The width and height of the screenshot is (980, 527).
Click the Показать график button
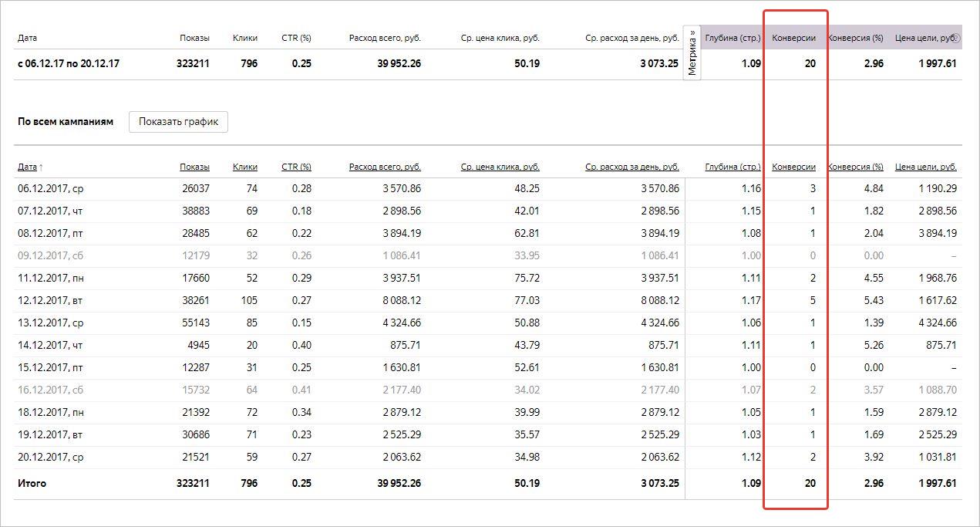click(178, 122)
